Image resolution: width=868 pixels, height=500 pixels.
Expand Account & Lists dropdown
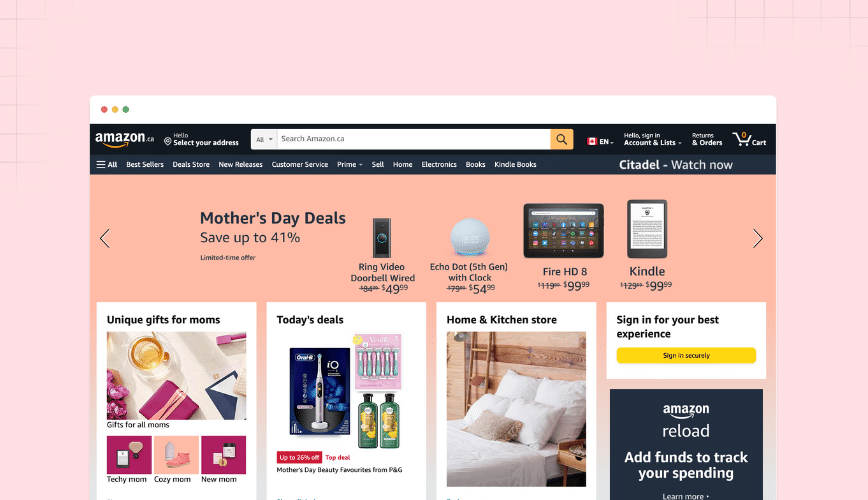(653, 140)
